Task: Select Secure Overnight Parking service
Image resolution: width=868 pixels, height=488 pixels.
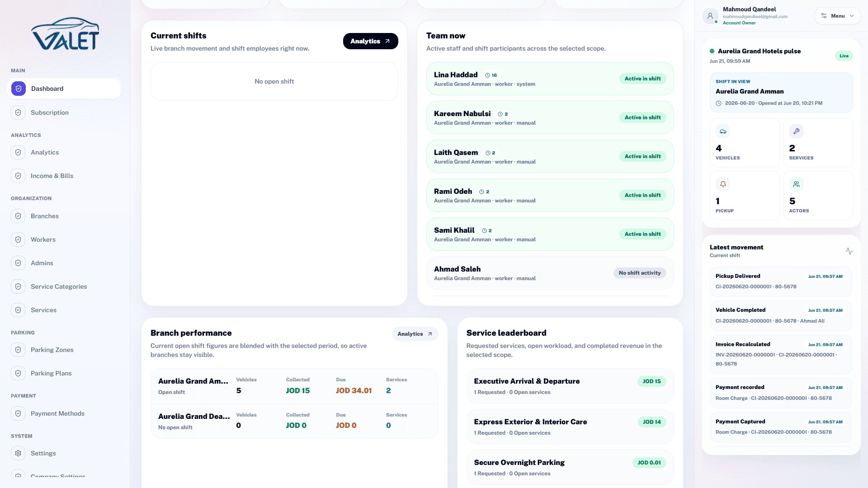Action: [x=570, y=467]
